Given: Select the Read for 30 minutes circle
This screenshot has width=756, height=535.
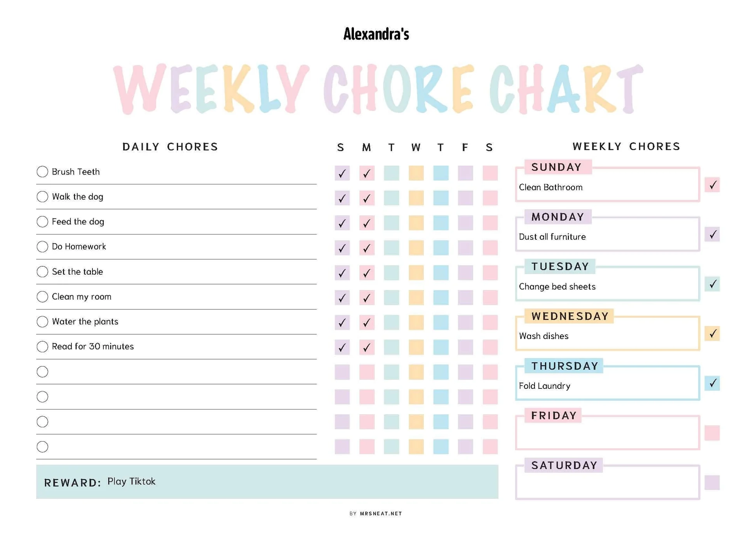Looking at the screenshot, I should (x=42, y=346).
